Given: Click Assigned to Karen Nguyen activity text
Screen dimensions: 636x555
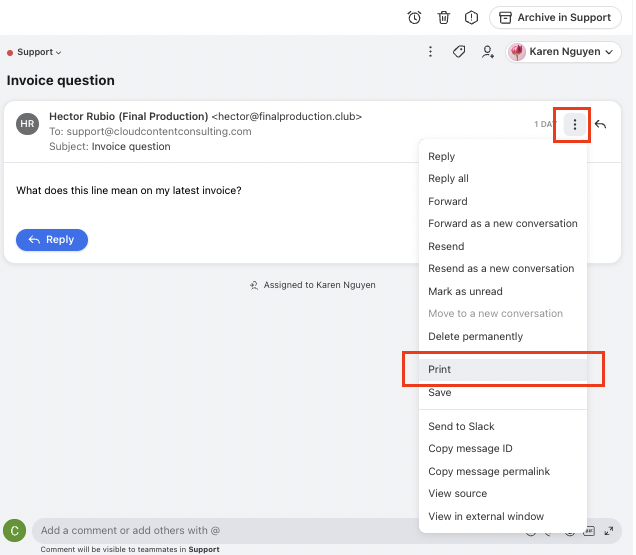Looking at the screenshot, I should point(319,285).
